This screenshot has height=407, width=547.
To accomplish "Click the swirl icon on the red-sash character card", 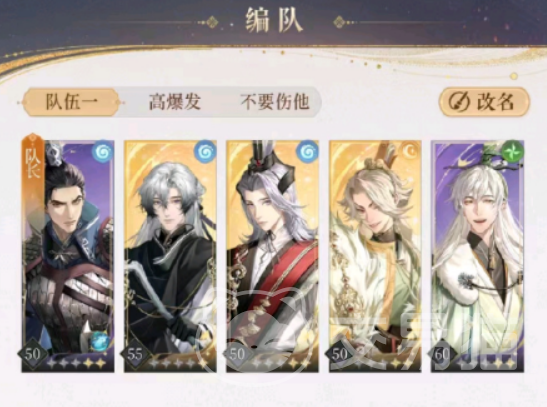I will pyautogui.click(x=307, y=152).
